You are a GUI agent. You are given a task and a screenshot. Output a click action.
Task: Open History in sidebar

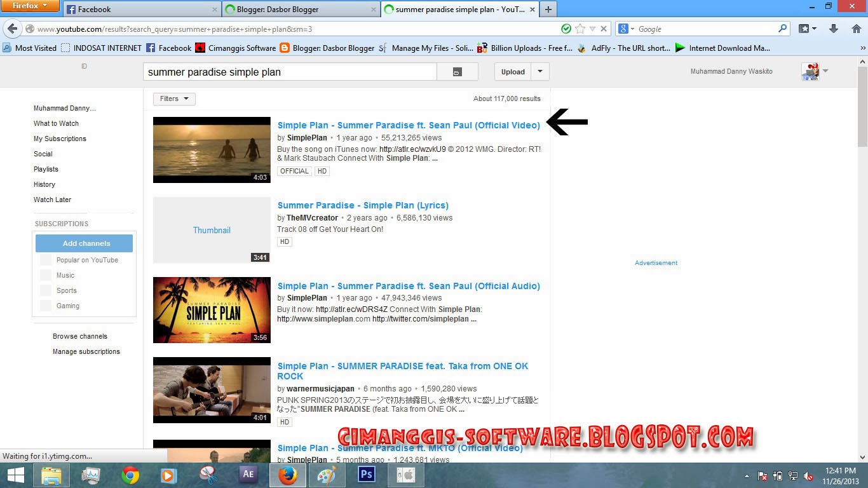(x=44, y=184)
